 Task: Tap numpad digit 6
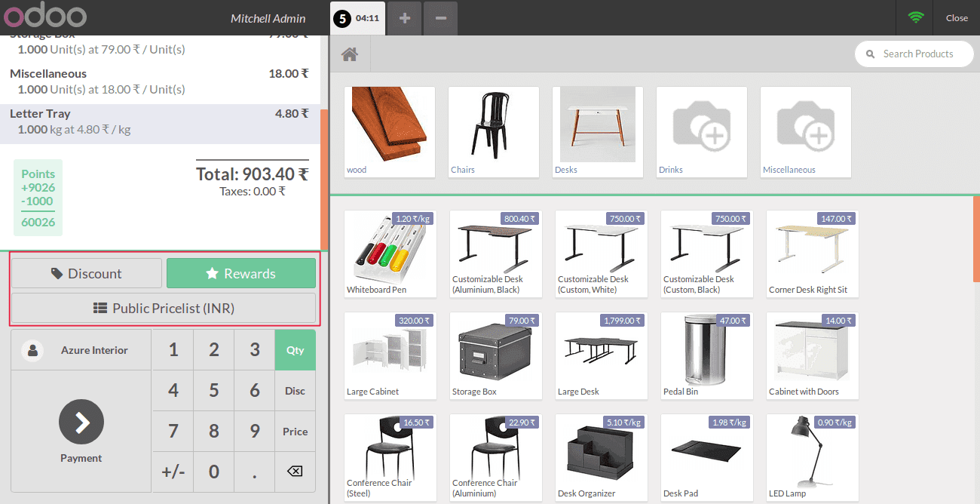pyautogui.click(x=255, y=391)
